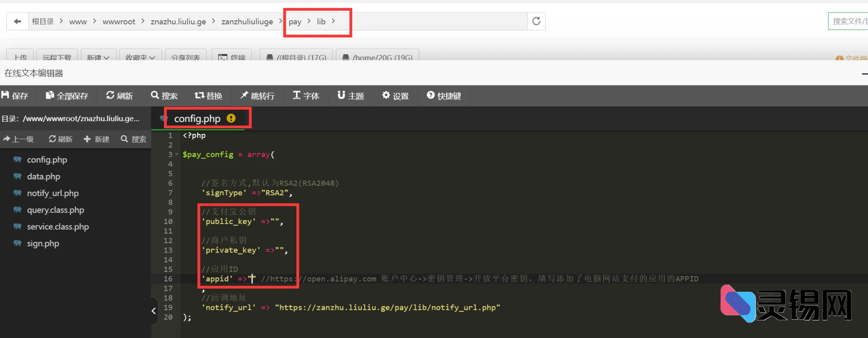Click the refresh icon beside path bar
The height and width of the screenshot is (338, 868).
pyautogui.click(x=536, y=21)
